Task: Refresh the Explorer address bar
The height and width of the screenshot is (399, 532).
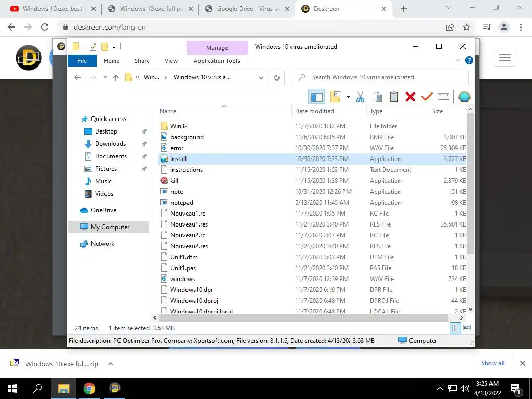Action: [x=277, y=77]
